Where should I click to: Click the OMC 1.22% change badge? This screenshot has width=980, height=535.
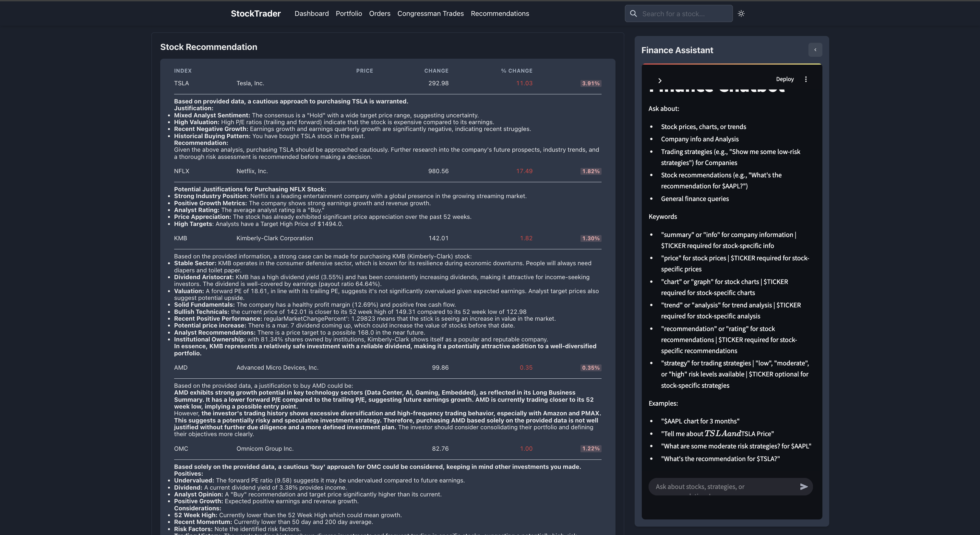(591, 449)
